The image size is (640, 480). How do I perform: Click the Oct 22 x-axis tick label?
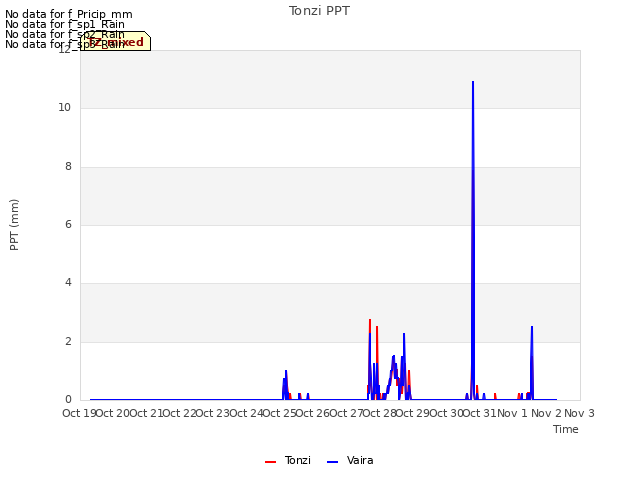(179, 413)
